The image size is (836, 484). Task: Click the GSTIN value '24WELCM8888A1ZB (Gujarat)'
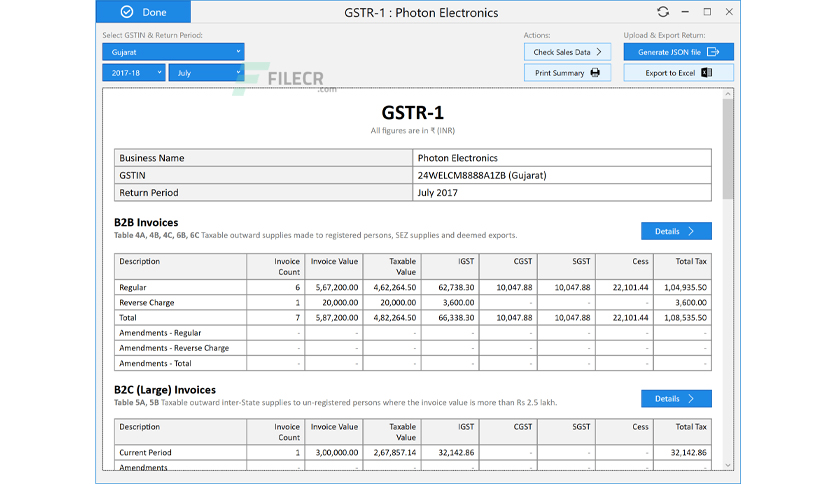pos(482,175)
